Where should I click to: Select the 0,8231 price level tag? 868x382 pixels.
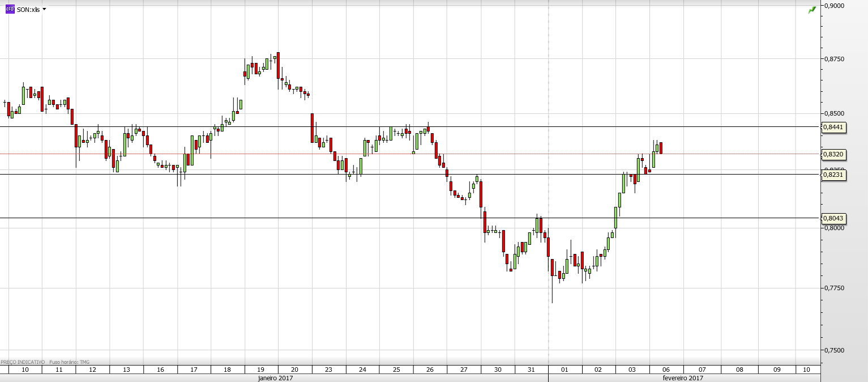coord(833,175)
